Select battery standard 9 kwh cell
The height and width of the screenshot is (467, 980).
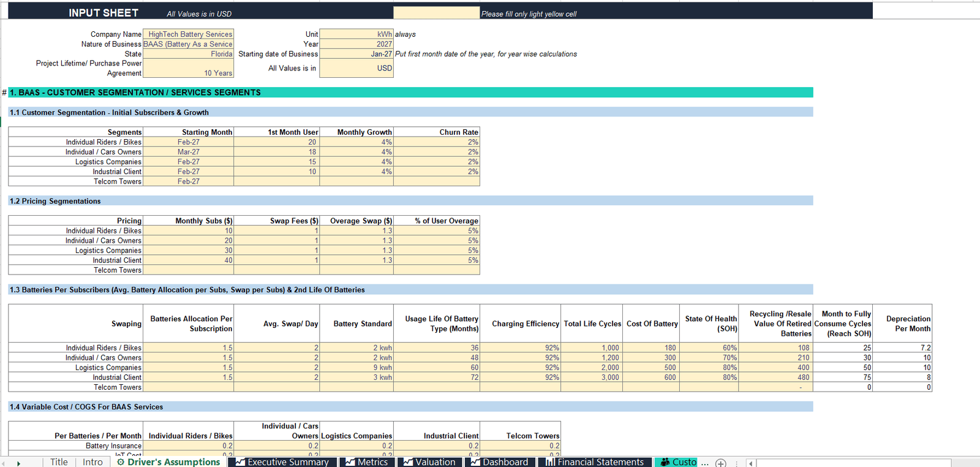pos(356,368)
